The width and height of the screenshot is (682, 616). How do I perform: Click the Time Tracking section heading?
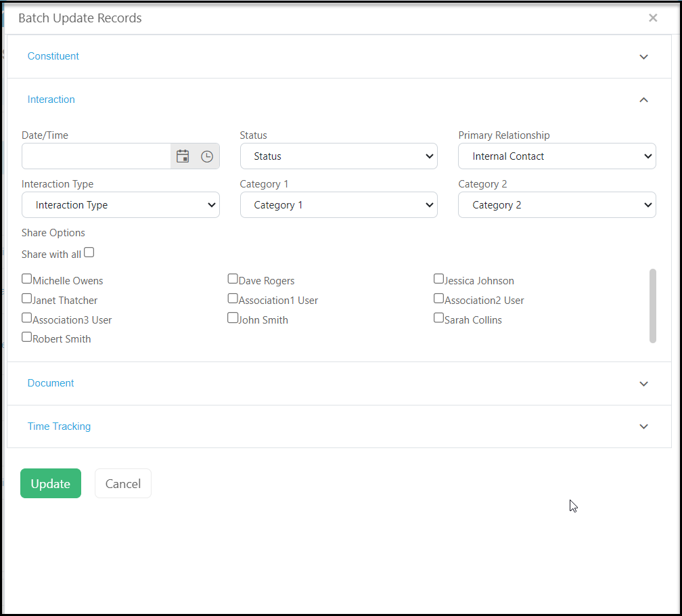click(59, 426)
